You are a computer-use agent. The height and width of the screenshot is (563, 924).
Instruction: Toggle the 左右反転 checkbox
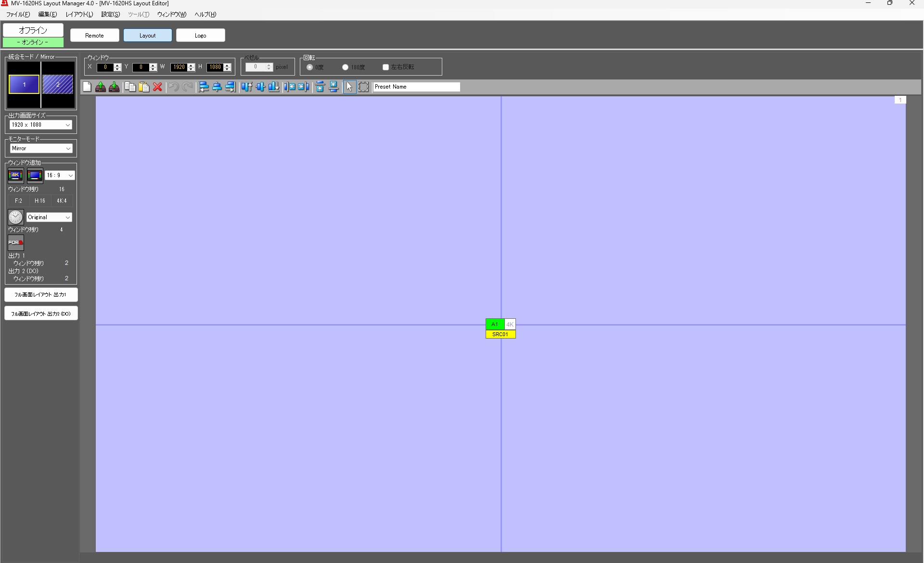(385, 67)
